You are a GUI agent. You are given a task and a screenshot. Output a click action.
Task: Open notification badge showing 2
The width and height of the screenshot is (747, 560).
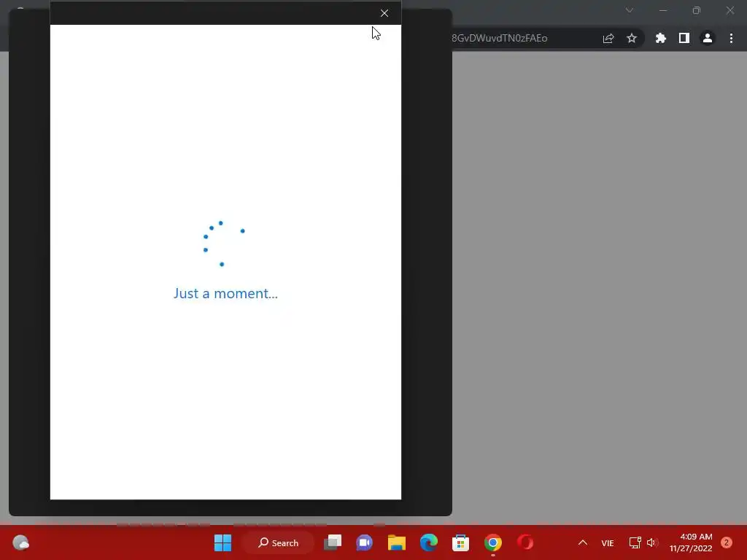(727, 542)
